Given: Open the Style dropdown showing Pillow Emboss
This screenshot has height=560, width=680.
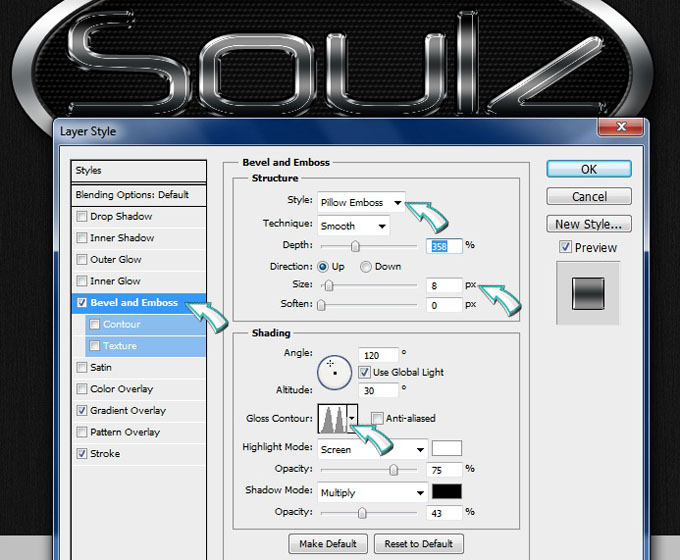Looking at the screenshot, I should (x=361, y=203).
